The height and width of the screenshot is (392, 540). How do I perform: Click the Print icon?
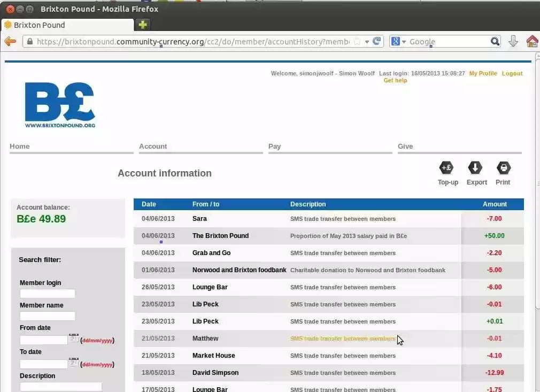click(x=503, y=167)
